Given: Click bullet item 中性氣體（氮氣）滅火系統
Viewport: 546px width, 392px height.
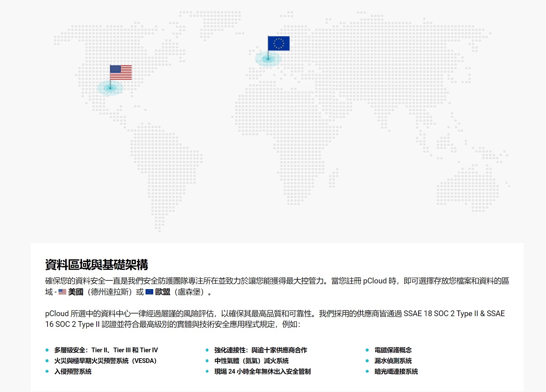Looking at the screenshot, I should point(252,361).
